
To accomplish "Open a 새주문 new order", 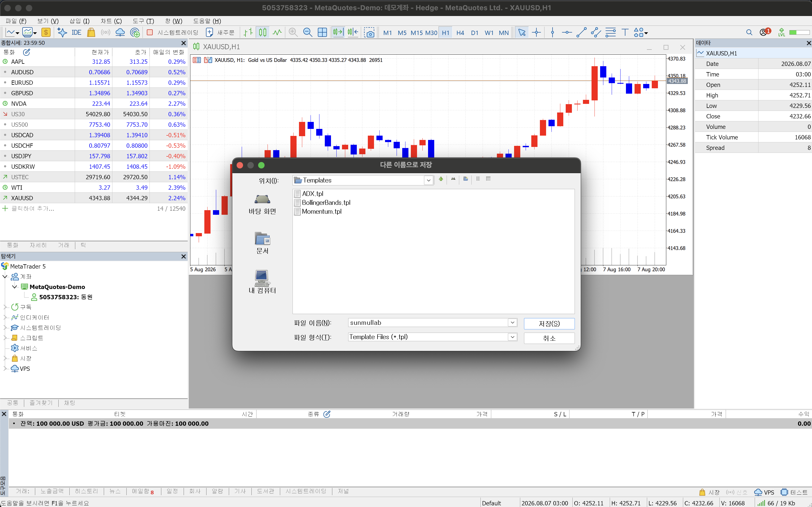I will pos(220,33).
